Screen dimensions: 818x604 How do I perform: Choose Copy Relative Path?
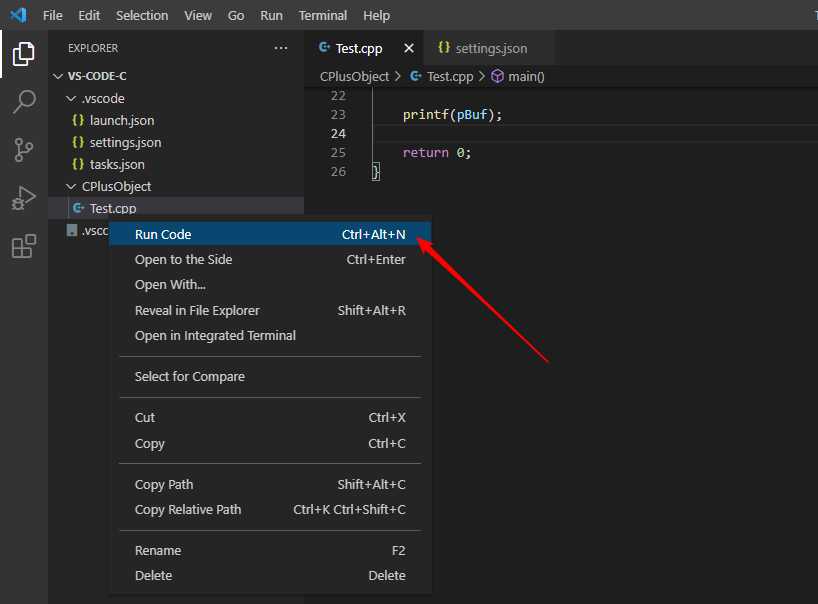(x=270, y=510)
